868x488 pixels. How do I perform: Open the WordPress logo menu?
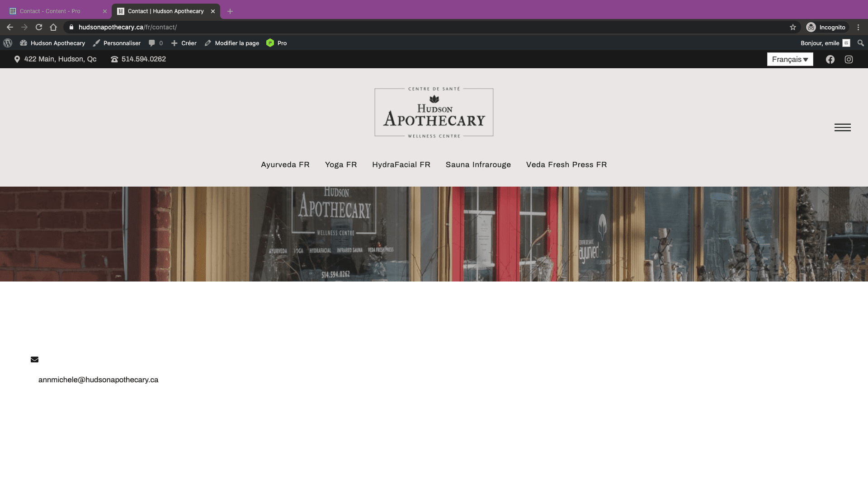tap(8, 43)
